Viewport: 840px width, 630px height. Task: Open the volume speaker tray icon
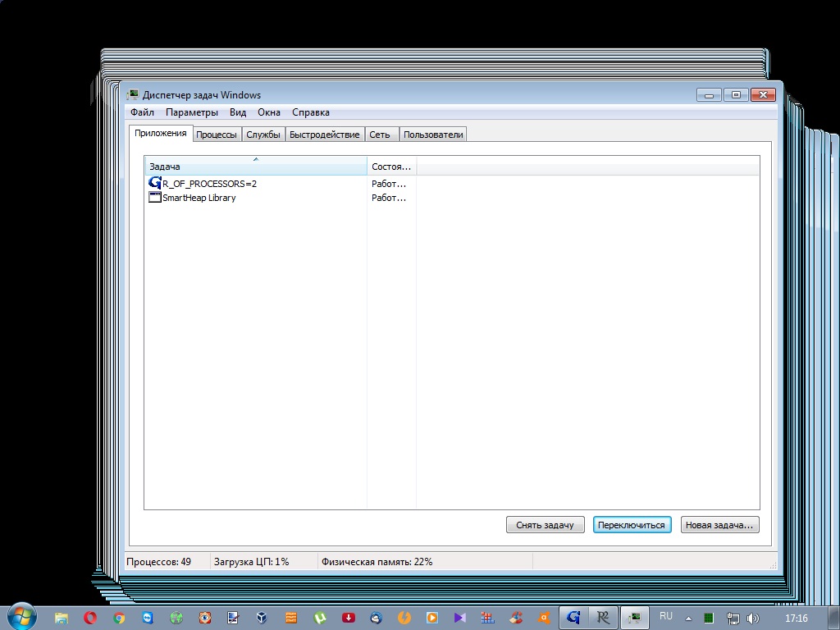[753, 619]
